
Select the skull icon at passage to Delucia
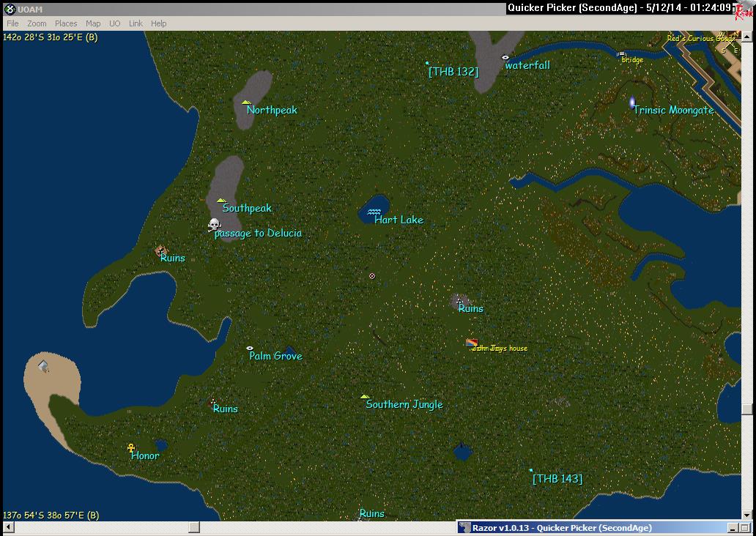pos(214,225)
